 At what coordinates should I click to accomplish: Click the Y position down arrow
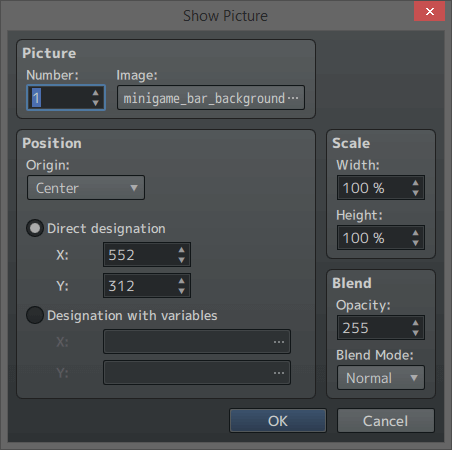[181, 291]
